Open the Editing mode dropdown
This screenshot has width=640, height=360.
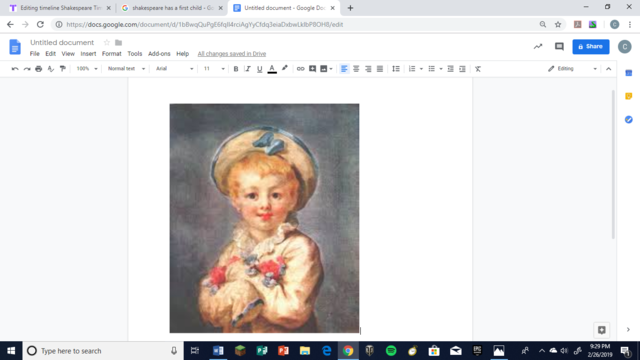pos(572,69)
